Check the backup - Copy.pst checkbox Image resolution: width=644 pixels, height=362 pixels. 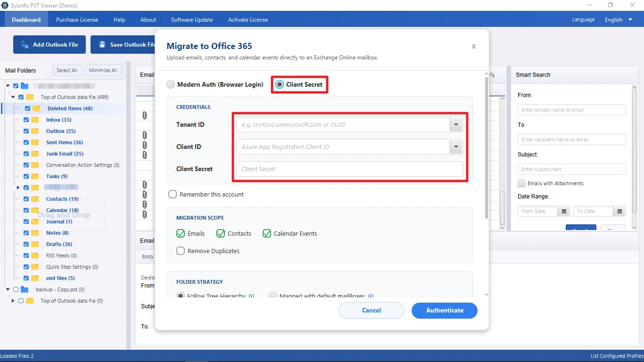[x=16, y=289]
